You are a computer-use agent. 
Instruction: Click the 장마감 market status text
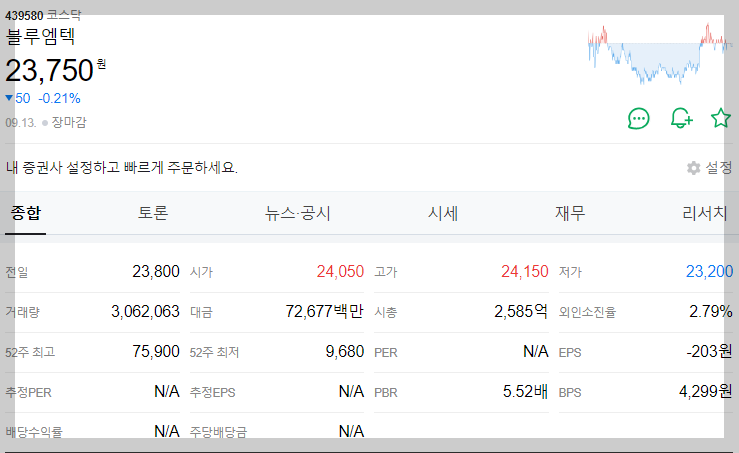coord(69,123)
